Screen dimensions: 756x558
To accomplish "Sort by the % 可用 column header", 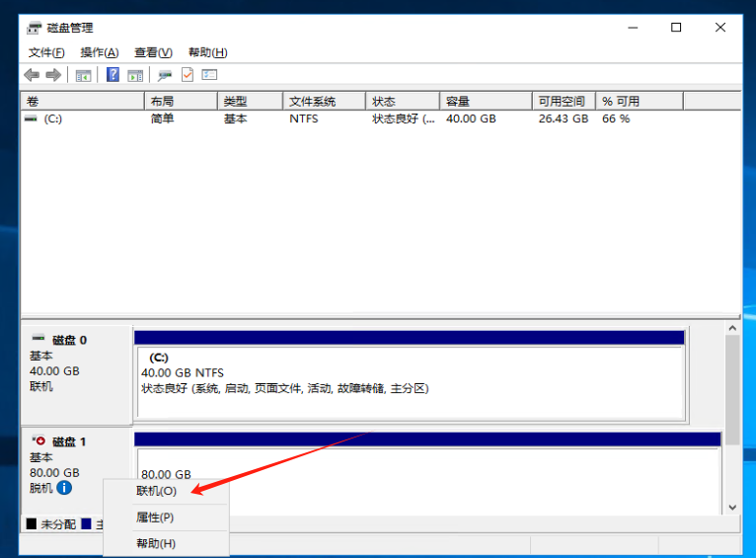I will tap(640, 102).
